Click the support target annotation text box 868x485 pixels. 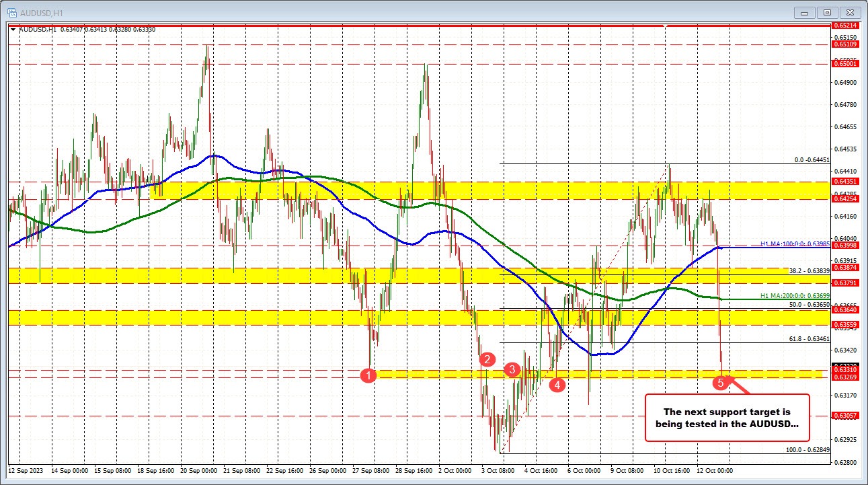coord(727,418)
